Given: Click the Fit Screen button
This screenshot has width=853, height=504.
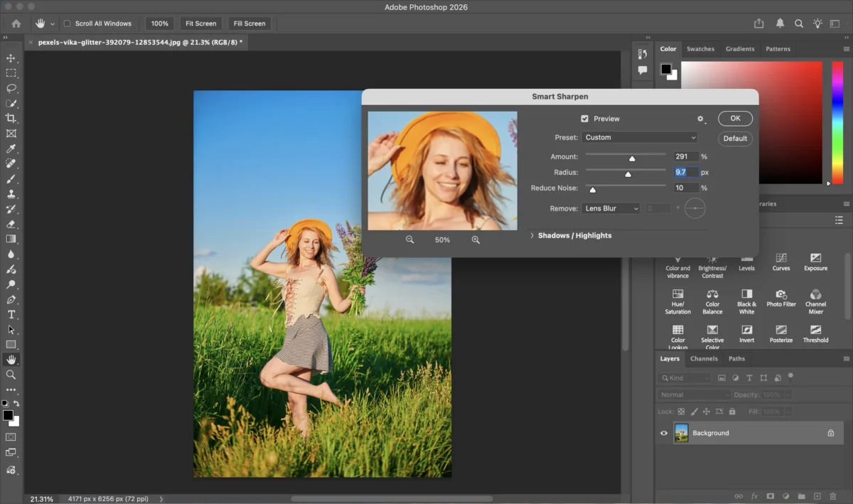Looking at the screenshot, I should (x=200, y=23).
